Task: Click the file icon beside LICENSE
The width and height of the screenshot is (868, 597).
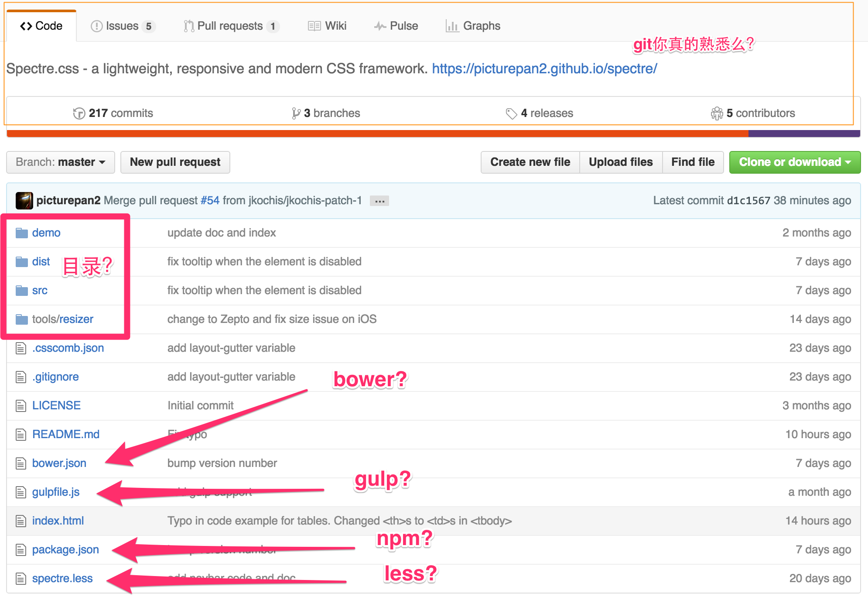Action: 21,406
